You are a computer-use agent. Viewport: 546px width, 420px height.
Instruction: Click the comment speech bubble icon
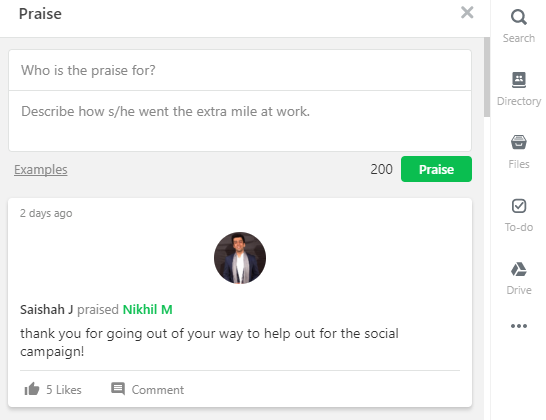tap(118, 389)
